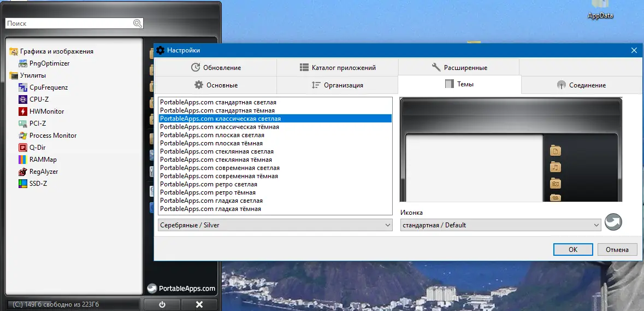Image resolution: width=644 pixels, height=311 pixels.
Task: Click the HWMonitor app icon
Action: click(x=23, y=112)
